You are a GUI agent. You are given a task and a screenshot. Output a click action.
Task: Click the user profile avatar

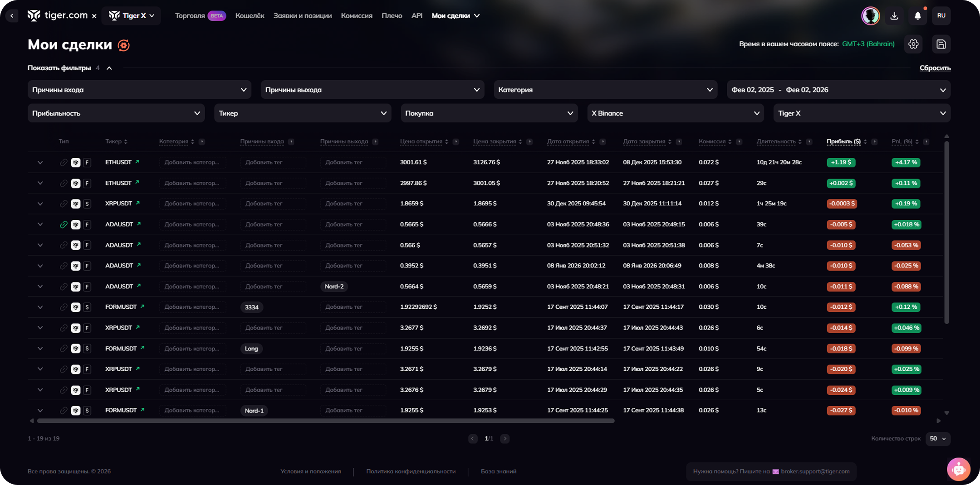870,16
